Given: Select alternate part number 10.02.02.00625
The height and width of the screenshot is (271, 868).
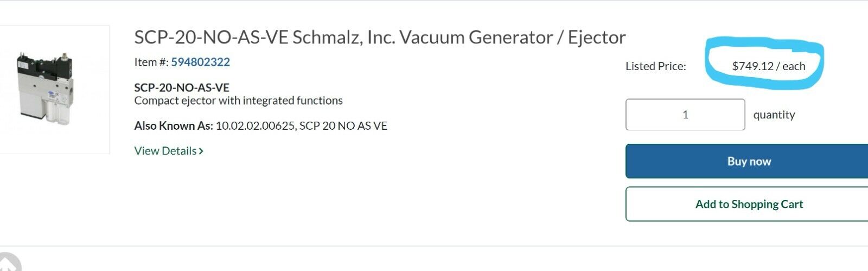Looking at the screenshot, I should click(x=255, y=126).
